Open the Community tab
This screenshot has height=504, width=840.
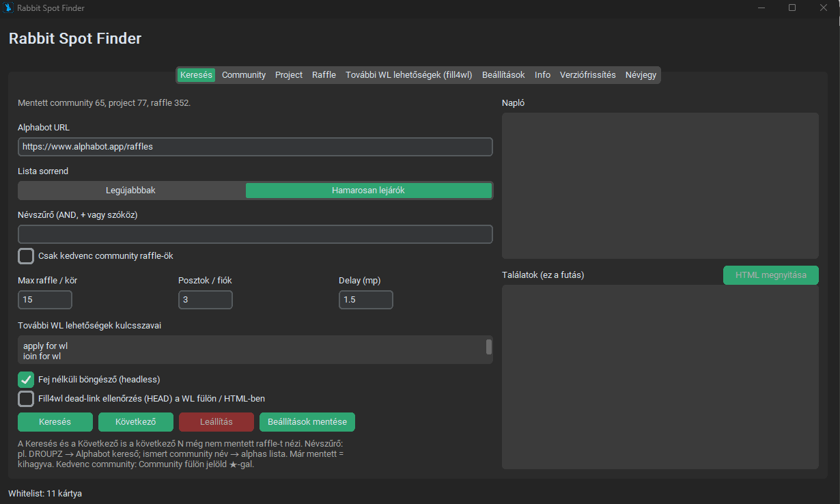[x=244, y=75]
